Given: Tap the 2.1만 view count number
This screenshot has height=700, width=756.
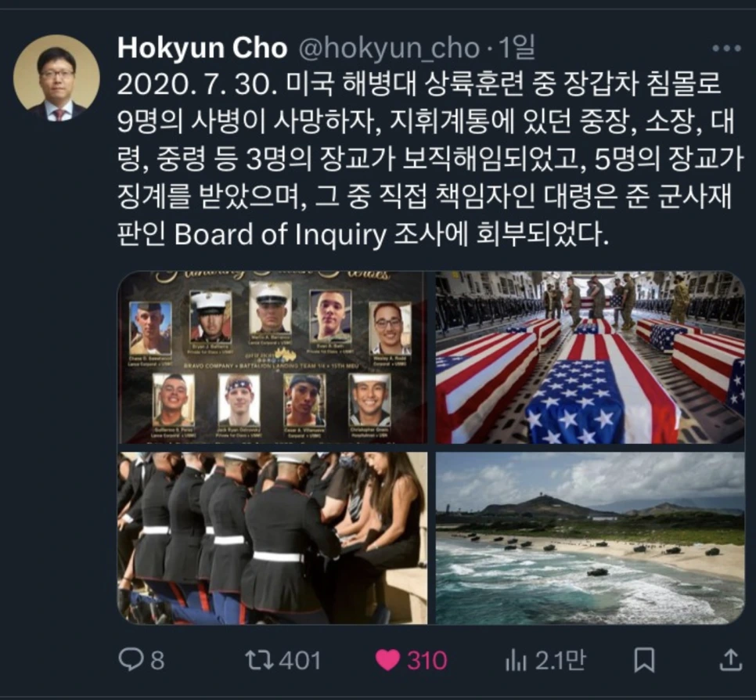Looking at the screenshot, I should (560, 660).
